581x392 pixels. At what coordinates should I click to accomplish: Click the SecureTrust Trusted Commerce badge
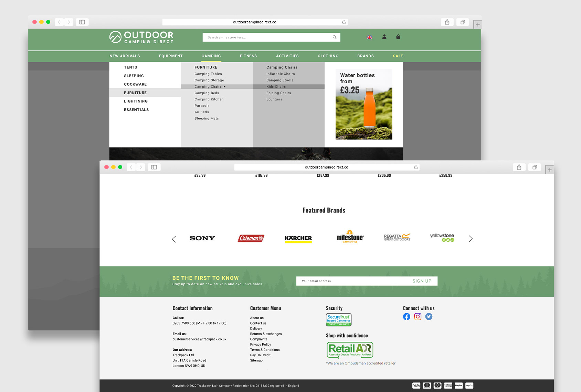[339, 320]
